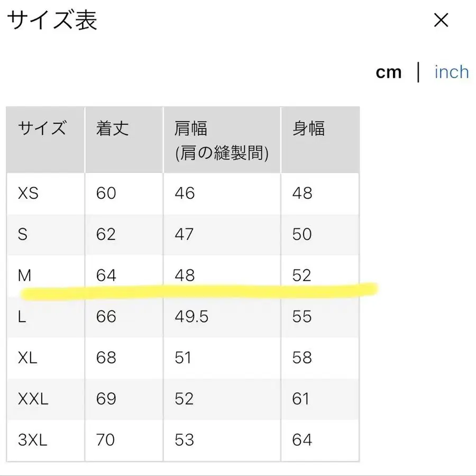Click the L size row label
Image resolution: width=476 pixels, height=476 pixels.
pos(22,317)
